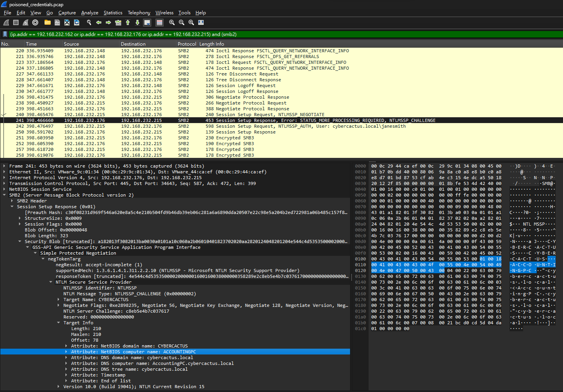This screenshot has height=392, width=563.
Task: Open the Wireless menu
Action: click(164, 13)
